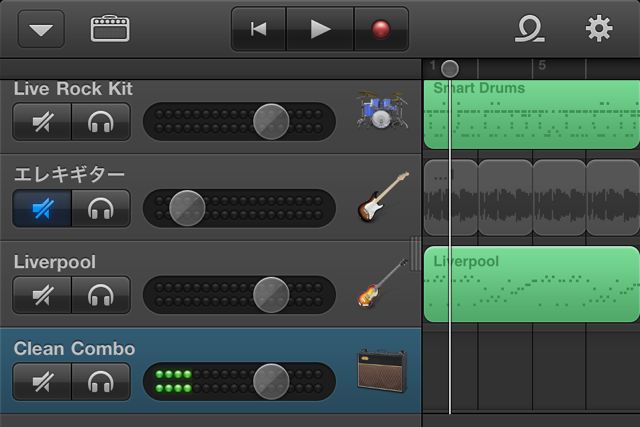Solo the エレキギター track

click(x=101, y=208)
